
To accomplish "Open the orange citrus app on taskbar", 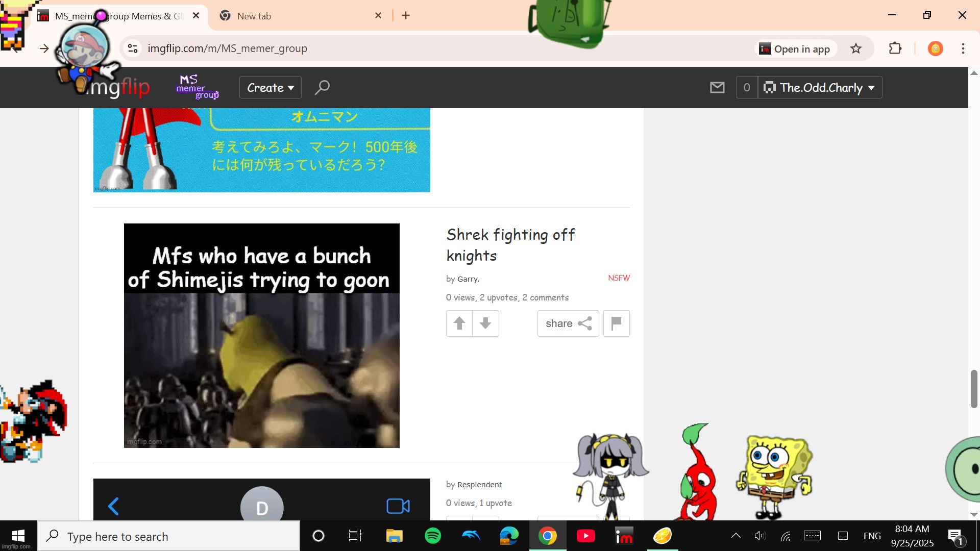I will tap(663, 536).
